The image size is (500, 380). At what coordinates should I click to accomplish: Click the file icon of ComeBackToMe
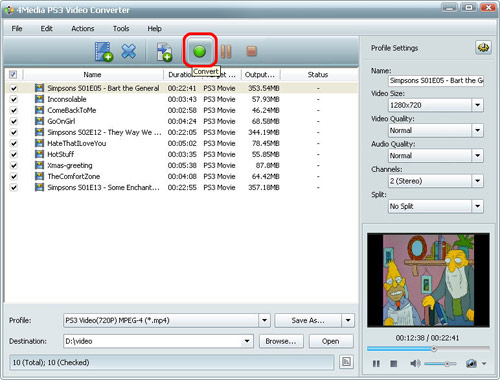[x=39, y=110]
